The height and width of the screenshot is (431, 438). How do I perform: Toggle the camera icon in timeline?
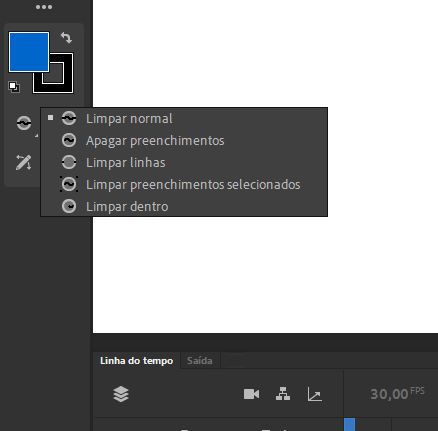pyautogui.click(x=251, y=394)
